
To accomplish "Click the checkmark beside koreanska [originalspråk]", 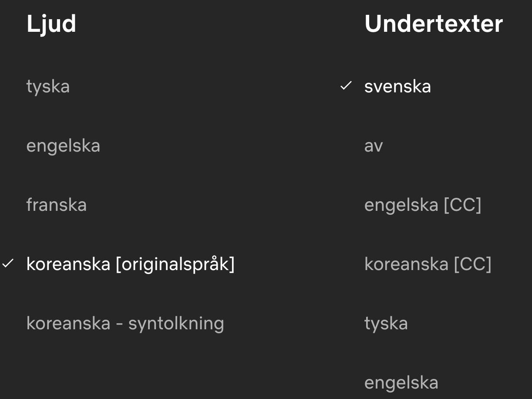I will (x=8, y=264).
